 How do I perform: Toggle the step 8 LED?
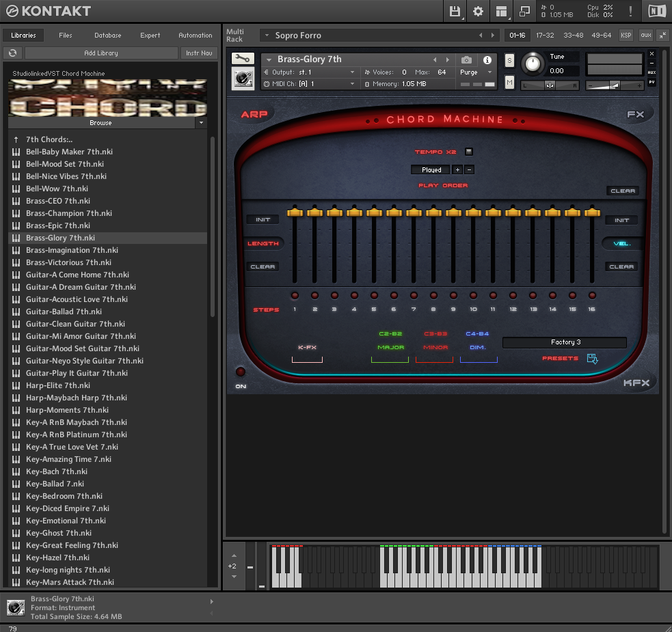(433, 296)
